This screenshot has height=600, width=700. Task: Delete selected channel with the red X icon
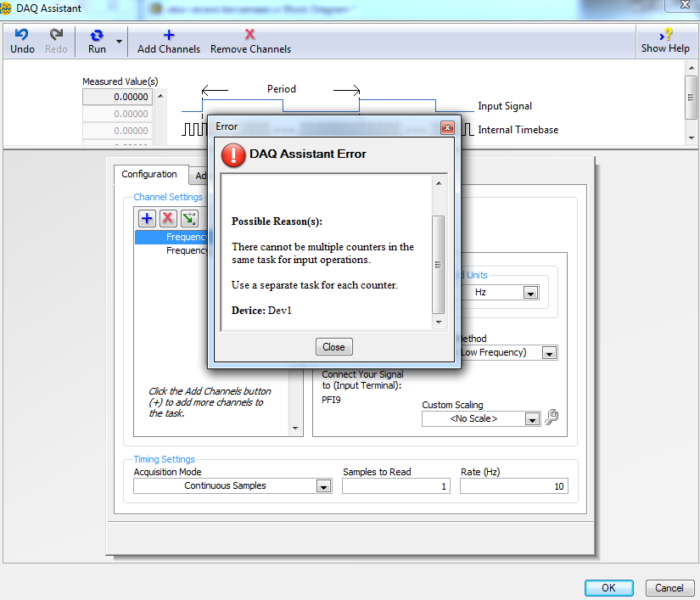[x=167, y=218]
